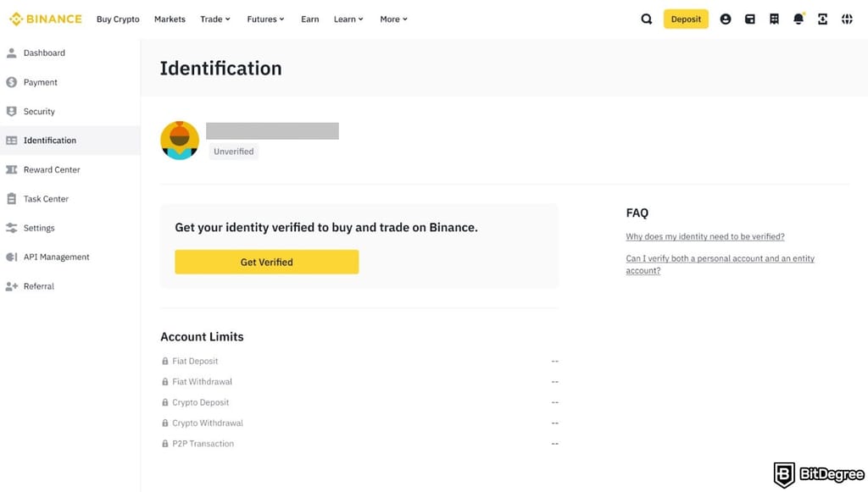Click the Identification card icon in sidebar
This screenshot has width=868, height=492.
(x=12, y=141)
